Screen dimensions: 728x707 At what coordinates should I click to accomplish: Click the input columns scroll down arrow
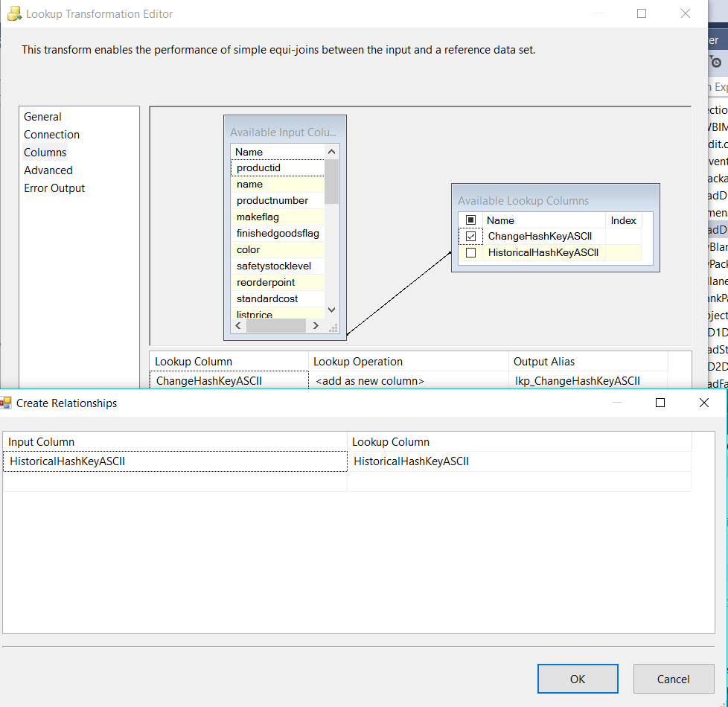pos(331,310)
